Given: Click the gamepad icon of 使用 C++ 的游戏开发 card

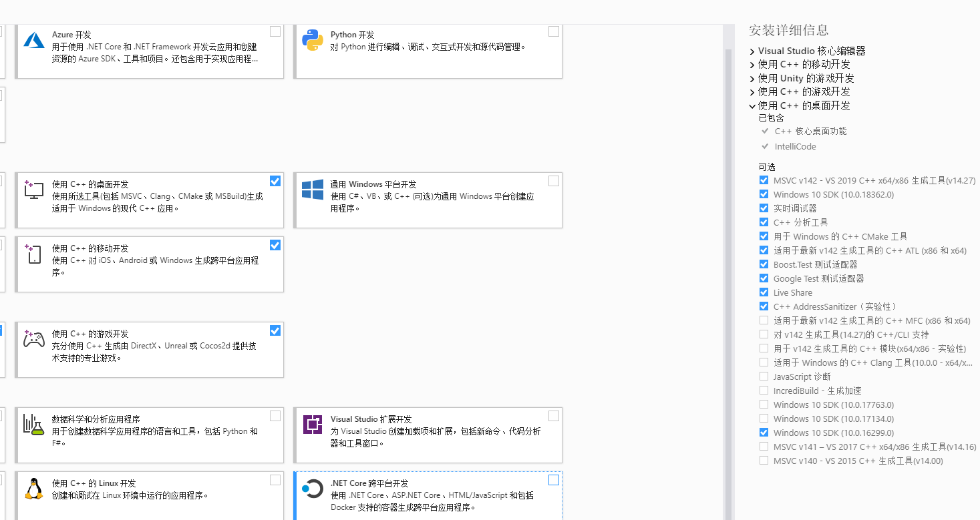Looking at the screenshot, I should tap(34, 338).
